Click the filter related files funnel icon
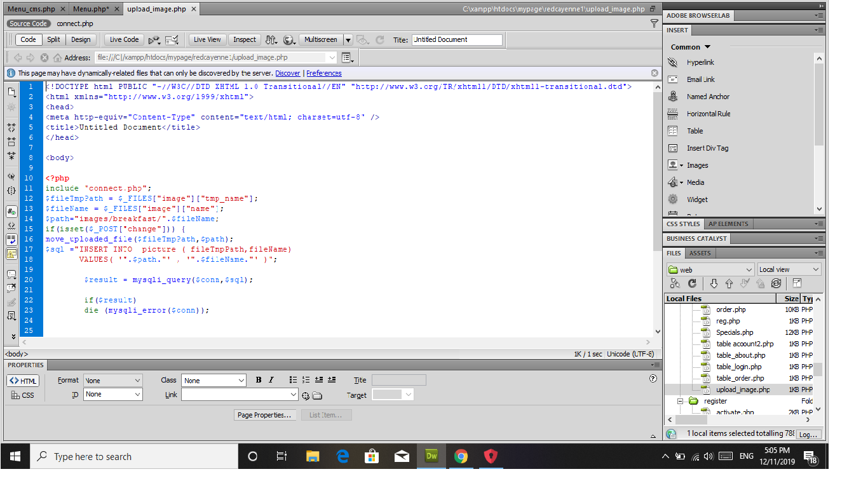868x488 pixels. (x=654, y=24)
